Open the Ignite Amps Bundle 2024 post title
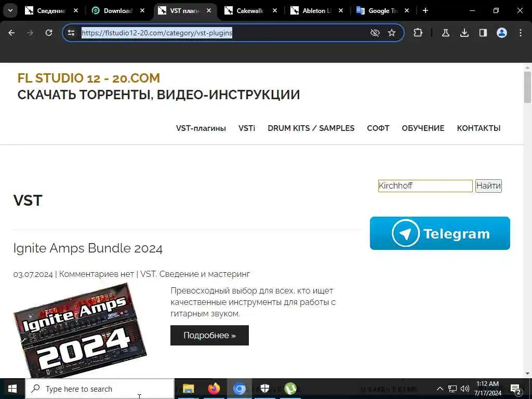Image resolution: width=532 pixels, height=399 pixels. [x=88, y=248]
